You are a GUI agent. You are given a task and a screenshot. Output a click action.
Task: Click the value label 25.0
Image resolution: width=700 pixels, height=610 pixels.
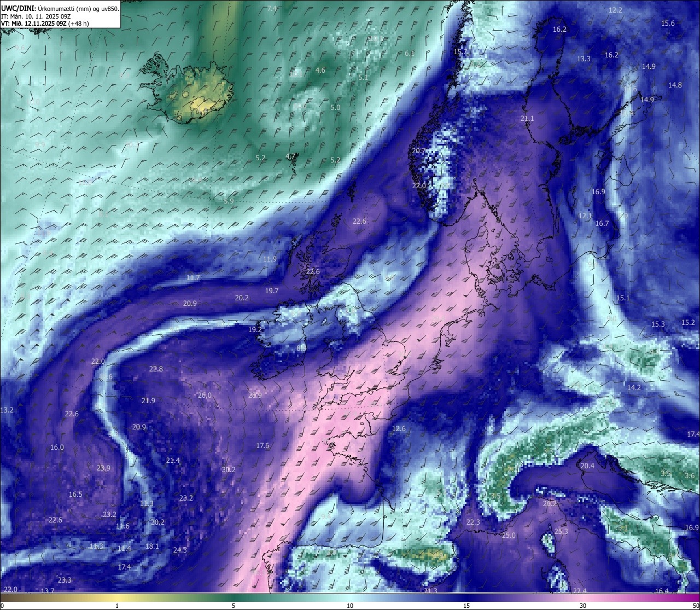click(509, 535)
